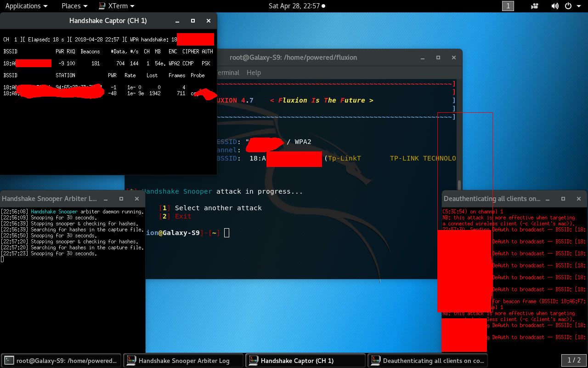This screenshot has width=588, height=368.
Task: Click 'NB: this attack is more effective' top line
Action: (509, 218)
